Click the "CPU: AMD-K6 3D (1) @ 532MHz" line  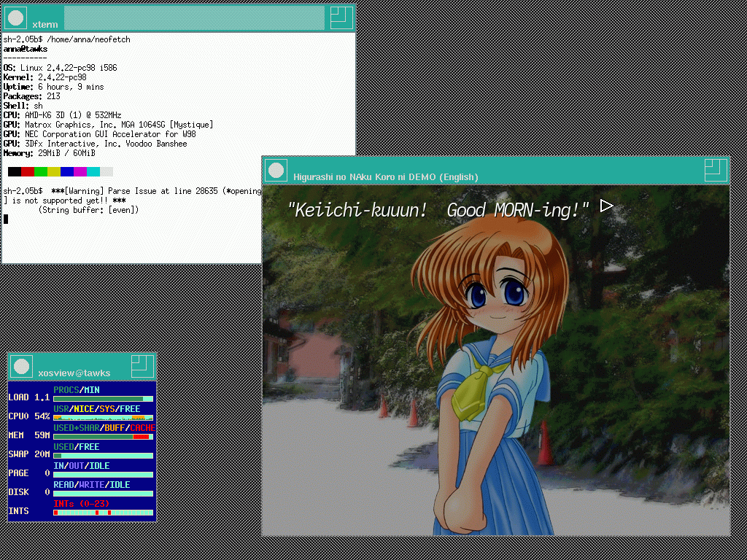pyautogui.click(x=63, y=115)
